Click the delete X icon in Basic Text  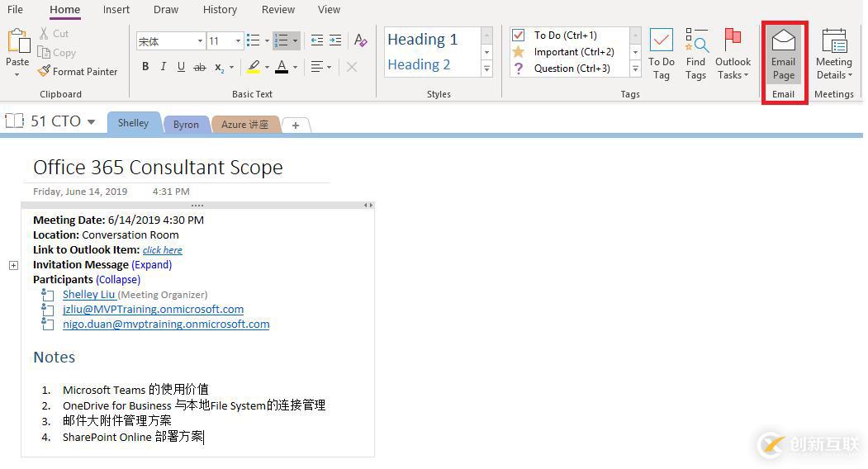coord(352,67)
